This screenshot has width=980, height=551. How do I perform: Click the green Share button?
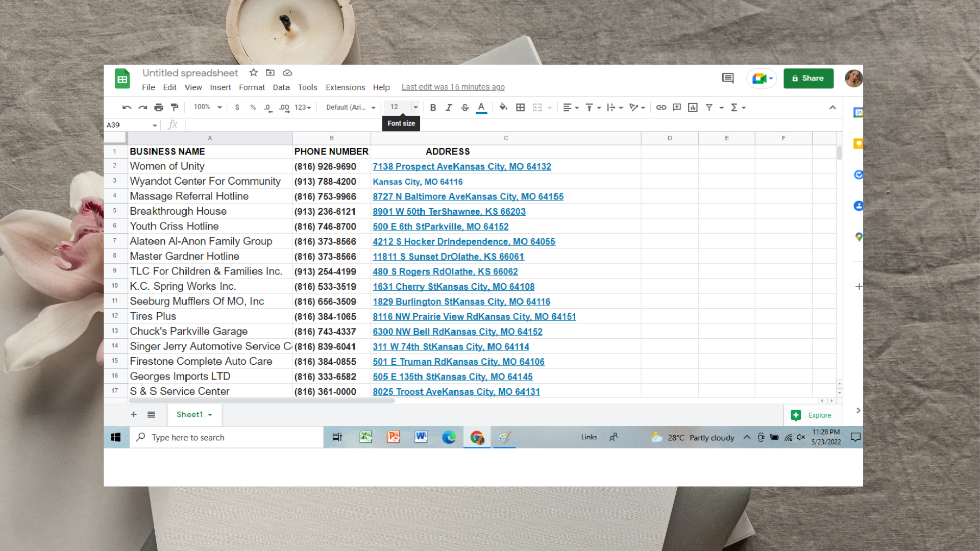click(x=808, y=78)
